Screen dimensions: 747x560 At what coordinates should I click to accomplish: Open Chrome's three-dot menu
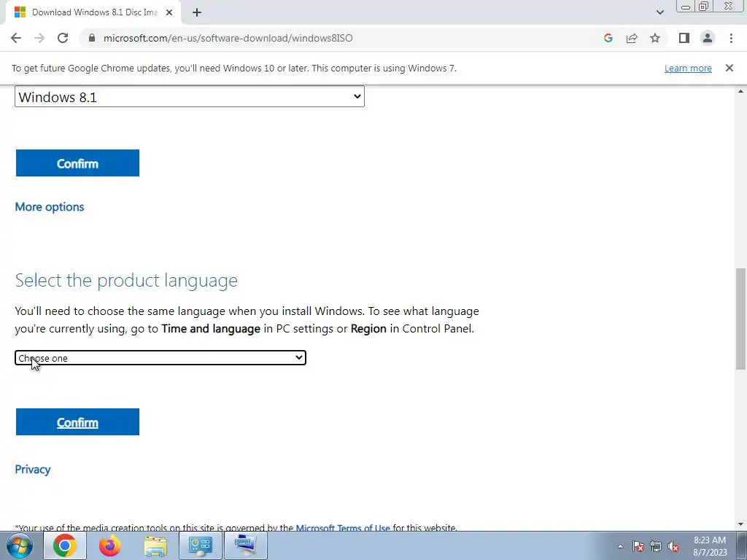click(x=731, y=38)
